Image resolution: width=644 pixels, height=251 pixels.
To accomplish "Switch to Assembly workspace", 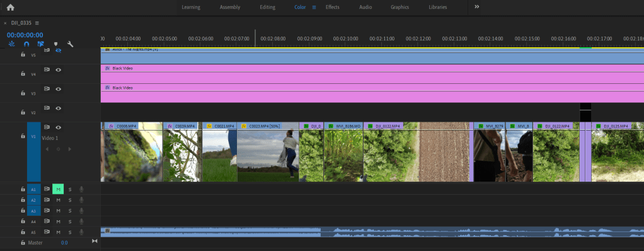I will [230, 7].
